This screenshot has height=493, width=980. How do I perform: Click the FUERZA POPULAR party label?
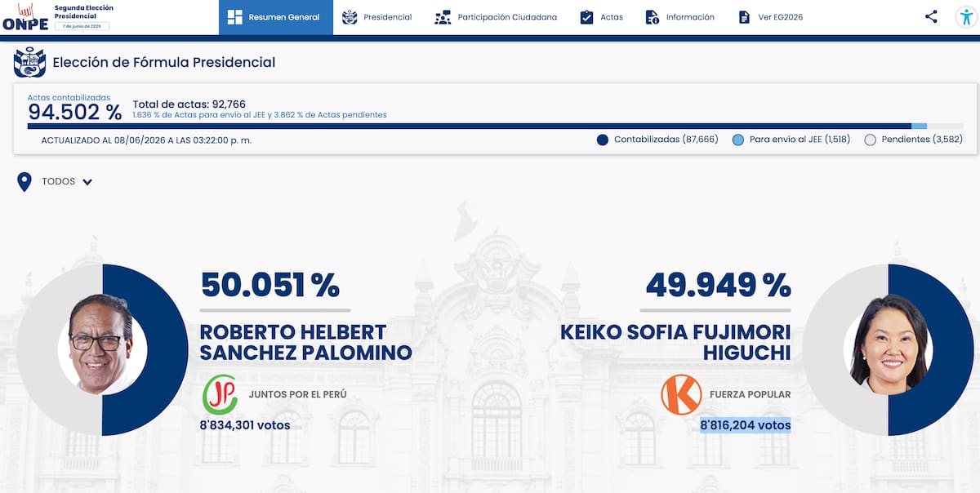751,394
